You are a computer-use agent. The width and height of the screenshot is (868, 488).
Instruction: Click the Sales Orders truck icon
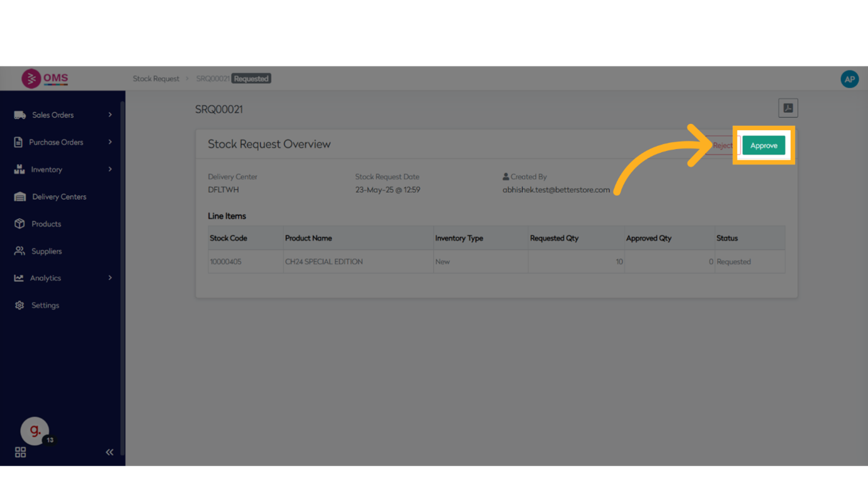(x=20, y=115)
